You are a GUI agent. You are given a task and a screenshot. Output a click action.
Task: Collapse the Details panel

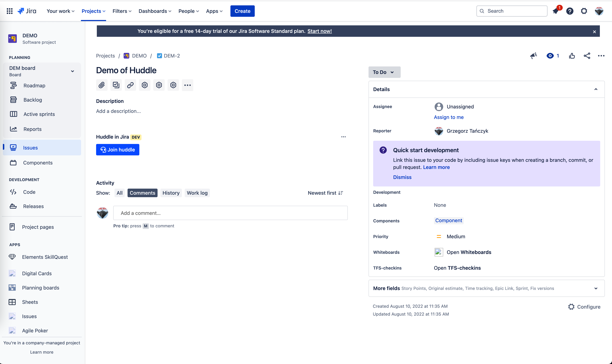(x=596, y=89)
